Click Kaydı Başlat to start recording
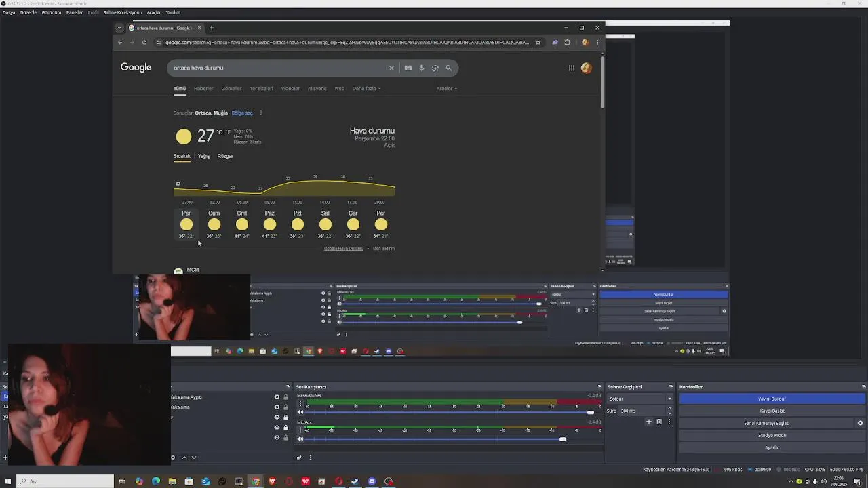868x488 pixels. pos(772,411)
